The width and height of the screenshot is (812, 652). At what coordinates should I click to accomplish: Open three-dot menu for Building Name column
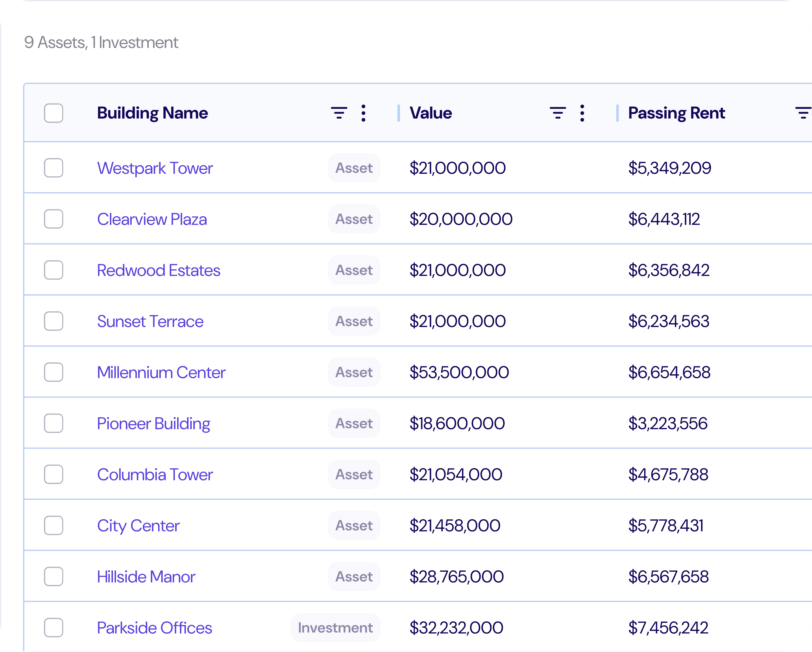pos(363,113)
